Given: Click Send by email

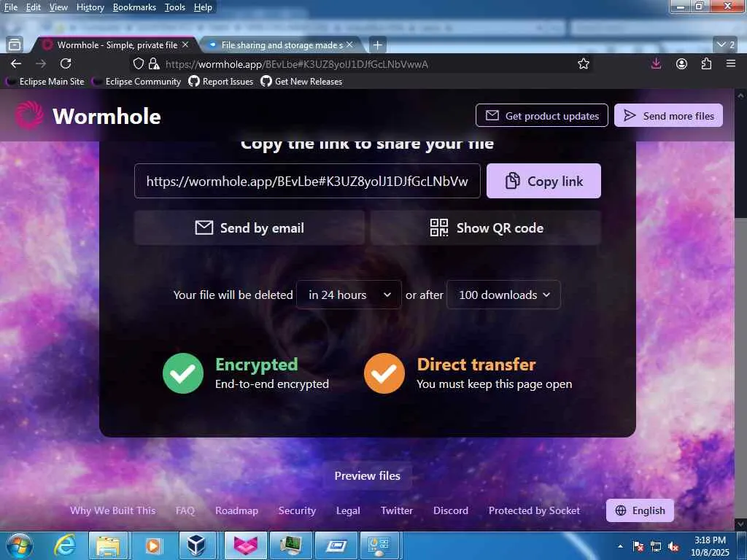Looking at the screenshot, I should [x=249, y=228].
